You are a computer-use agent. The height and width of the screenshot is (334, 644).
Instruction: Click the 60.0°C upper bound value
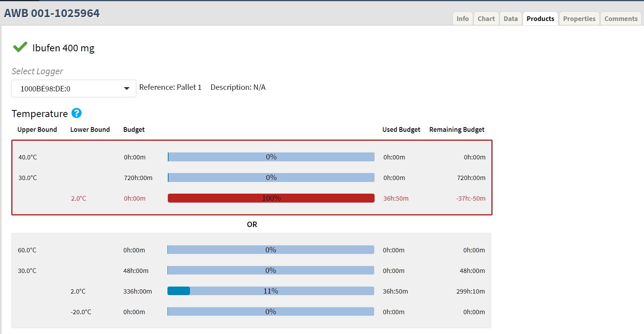tap(27, 250)
